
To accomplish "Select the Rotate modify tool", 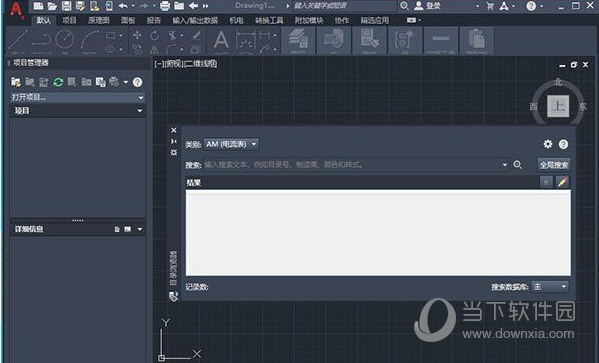I will (154, 36).
